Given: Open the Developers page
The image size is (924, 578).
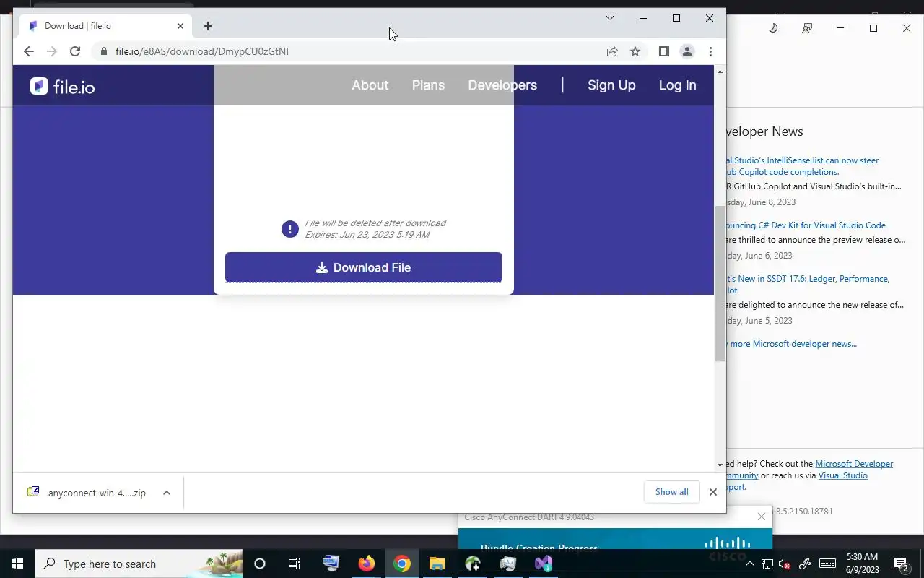Looking at the screenshot, I should pyautogui.click(x=502, y=85).
